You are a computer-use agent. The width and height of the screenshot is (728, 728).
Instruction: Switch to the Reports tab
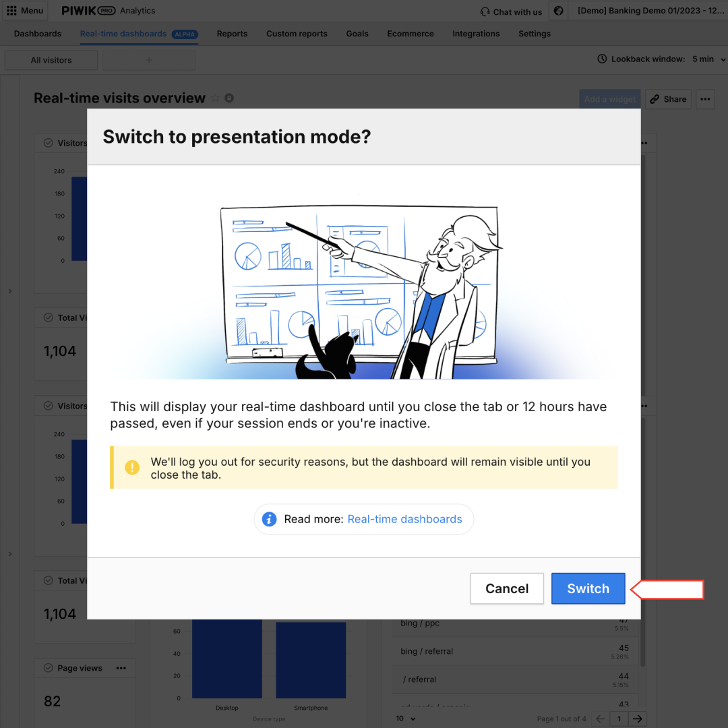(x=232, y=34)
